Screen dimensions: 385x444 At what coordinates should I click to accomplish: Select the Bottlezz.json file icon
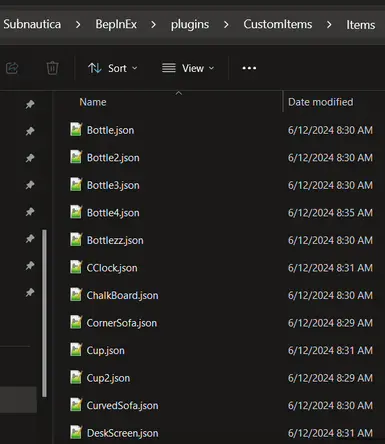76,240
